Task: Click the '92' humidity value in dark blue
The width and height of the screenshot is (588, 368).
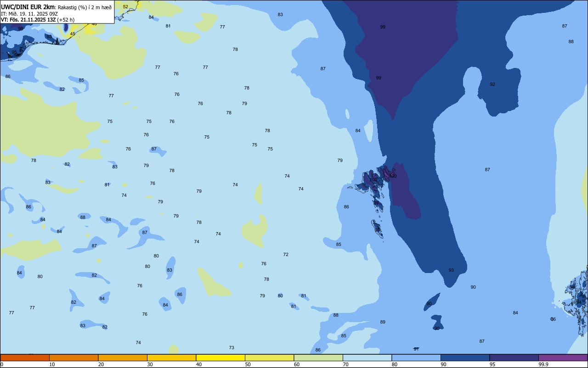Action: pyautogui.click(x=492, y=84)
